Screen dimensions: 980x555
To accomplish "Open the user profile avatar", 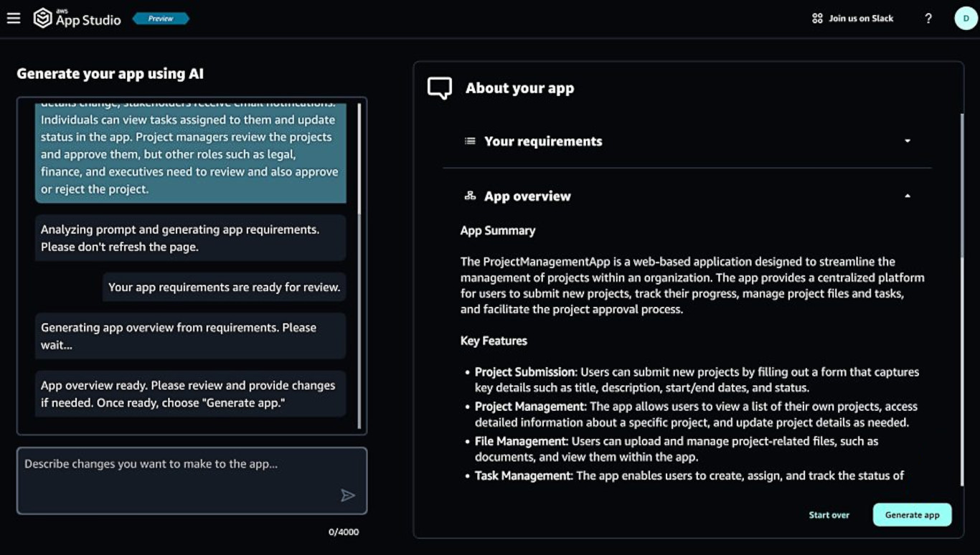I will [966, 19].
